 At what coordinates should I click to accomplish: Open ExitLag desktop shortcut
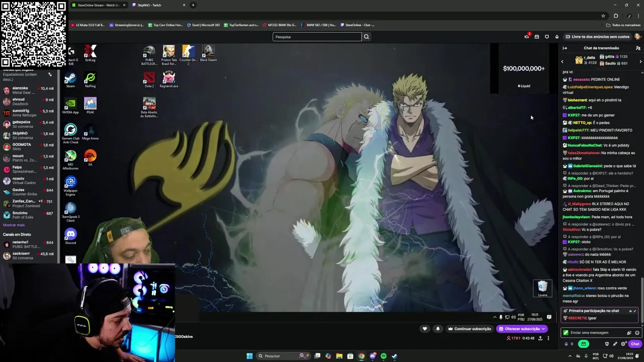(90, 54)
